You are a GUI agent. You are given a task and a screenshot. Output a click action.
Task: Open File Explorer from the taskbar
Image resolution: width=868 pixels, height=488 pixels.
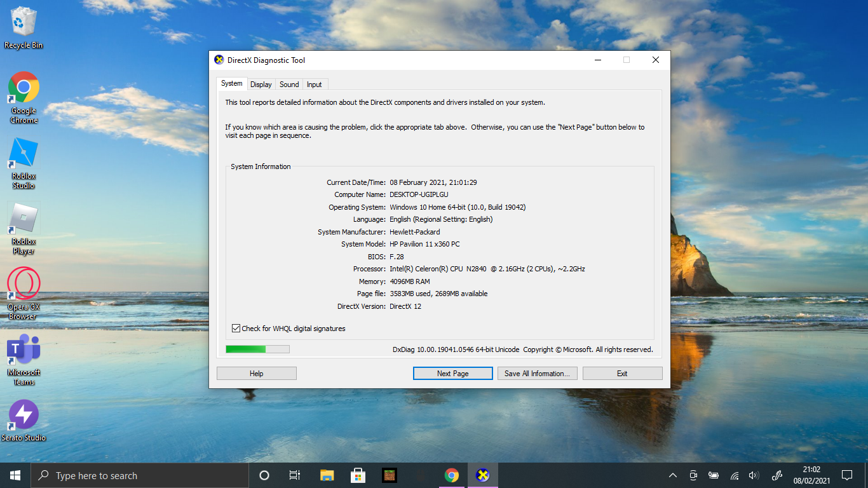pyautogui.click(x=327, y=475)
